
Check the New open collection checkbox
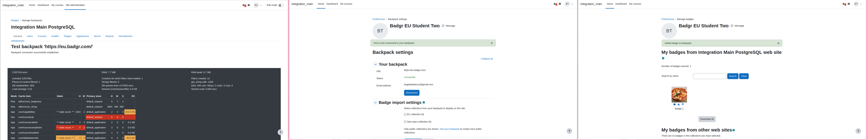tap(405, 122)
